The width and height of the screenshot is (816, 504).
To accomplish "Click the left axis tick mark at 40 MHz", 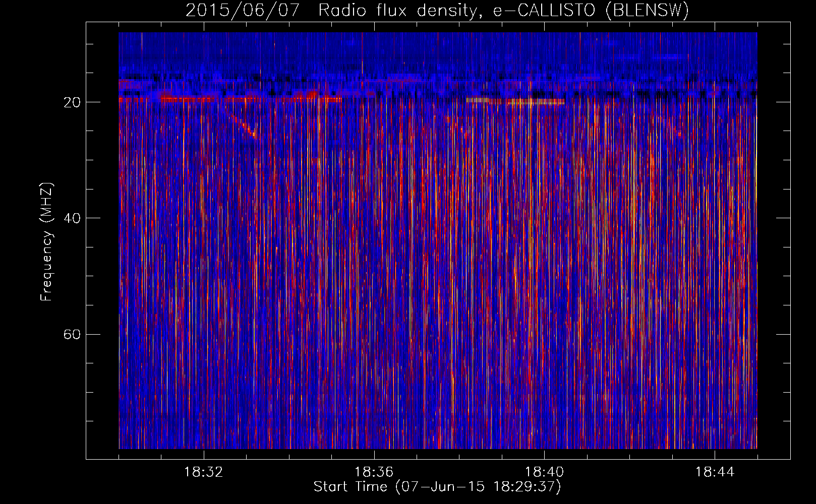I will pyautogui.click(x=90, y=218).
